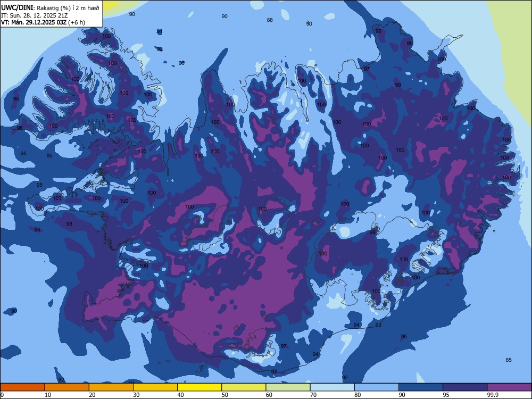532x399 pixels.
Task: Click the '80' tick label on the color scale
Action: click(358, 395)
